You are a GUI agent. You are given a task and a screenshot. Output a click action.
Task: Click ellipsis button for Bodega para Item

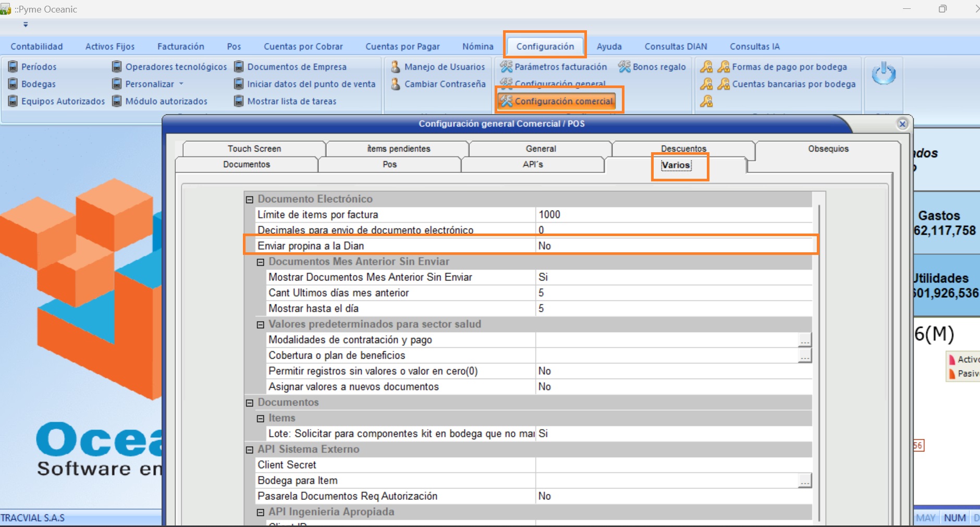click(805, 481)
